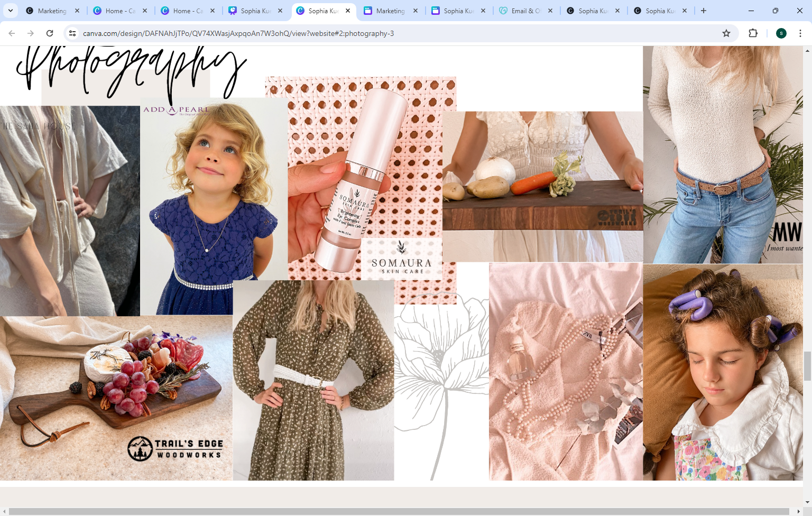Click the Add A Pearl girl photo
This screenshot has width=812, height=516.
[211, 206]
